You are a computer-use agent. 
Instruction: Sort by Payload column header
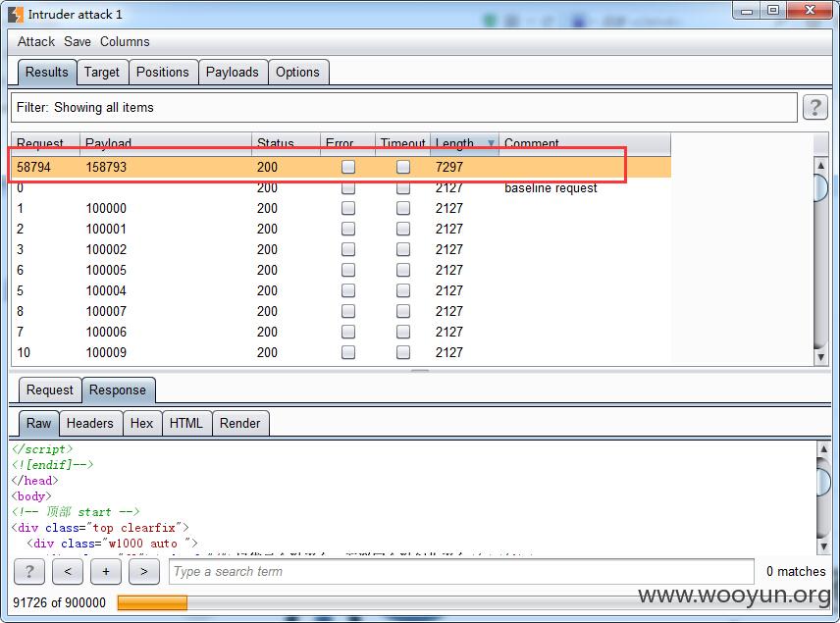click(x=166, y=143)
